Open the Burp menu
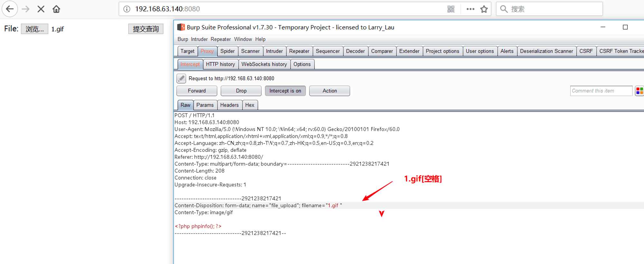Viewport: 644px width, 264px height. pyautogui.click(x=183, y=39)
